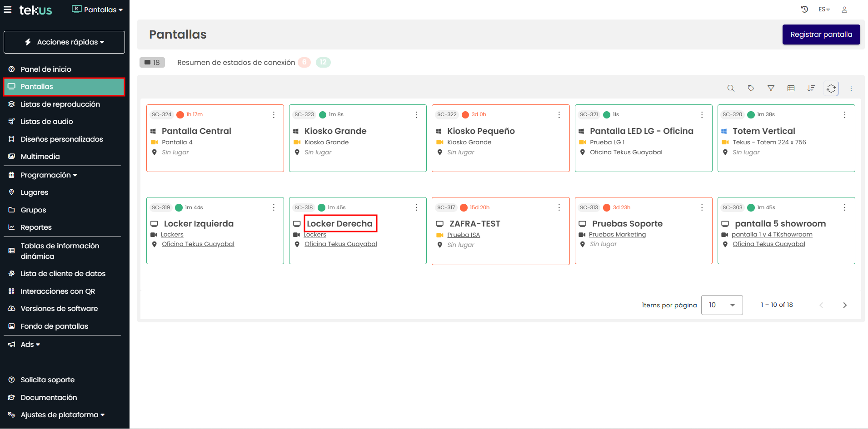
Task: Expand Acciones rápidas dropdown
Action: click(x=64, y=42)
